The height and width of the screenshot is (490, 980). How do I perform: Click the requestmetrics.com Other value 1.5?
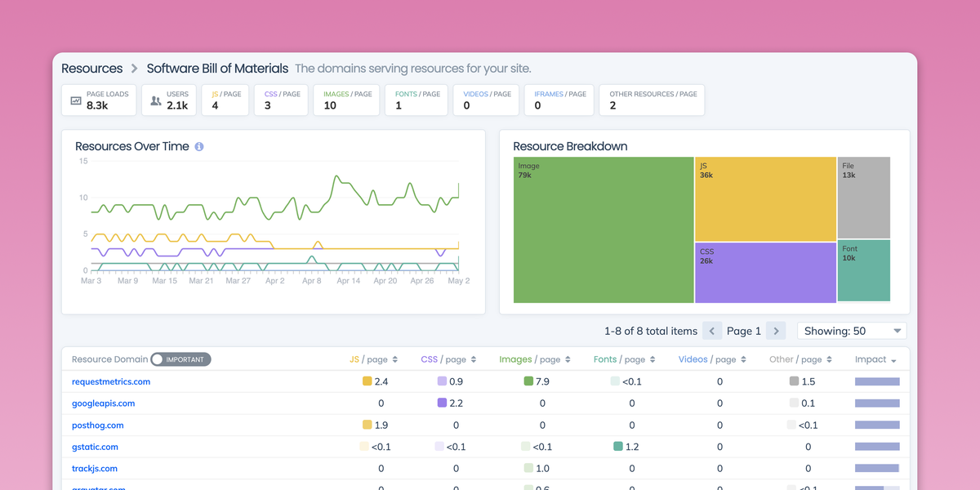tap(808, 381)
